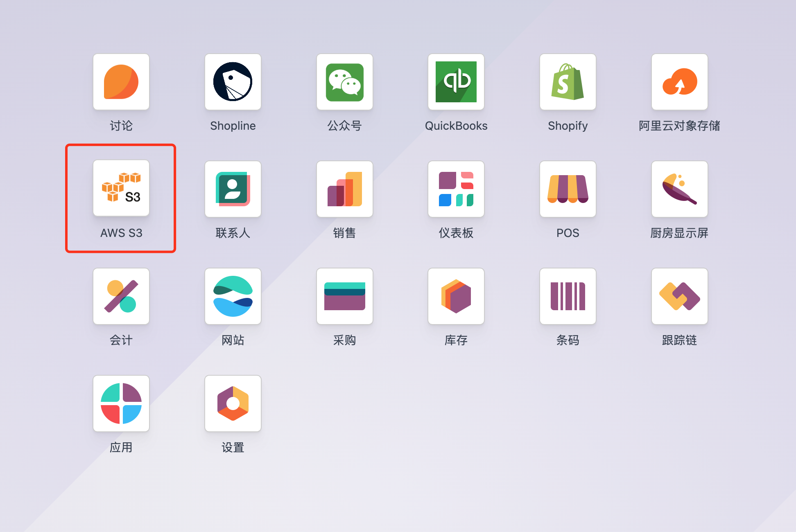The height and width of the screenshot is (532, 796).
Task: Click the '跟踪链' text label
Action: 680,340
